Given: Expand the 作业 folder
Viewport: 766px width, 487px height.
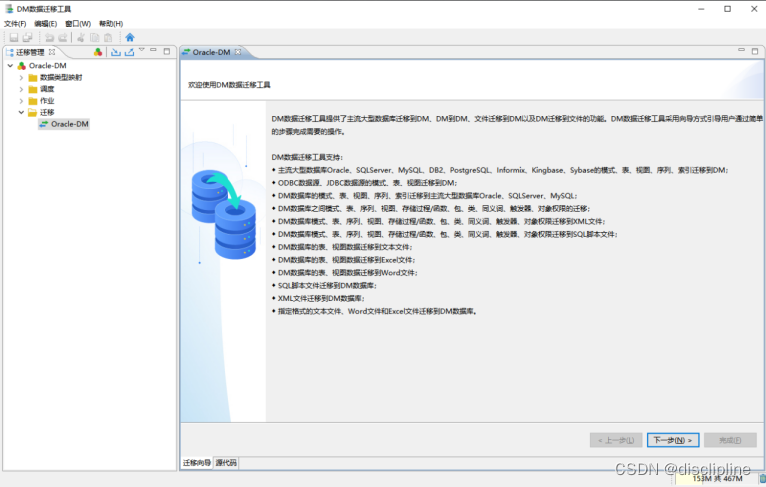Looking at the screenshot, I should (x=21, y=101).
